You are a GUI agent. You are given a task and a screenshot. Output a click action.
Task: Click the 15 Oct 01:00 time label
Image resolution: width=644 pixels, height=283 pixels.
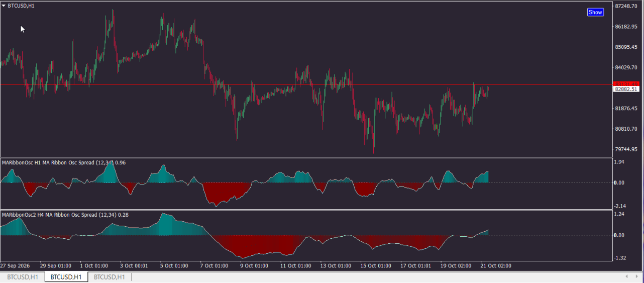376,266
